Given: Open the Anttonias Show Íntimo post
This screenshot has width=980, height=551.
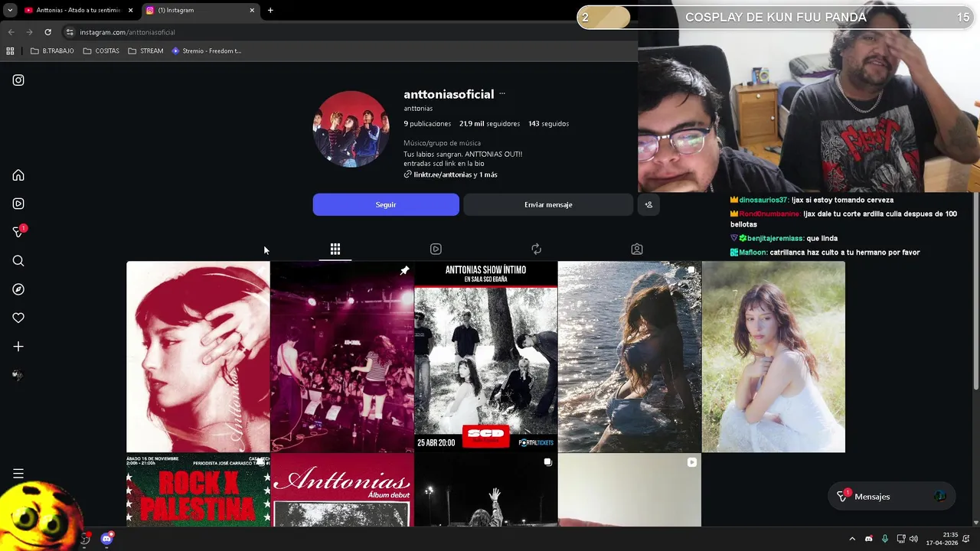Looking at the screenshot, I should [486, 357].
